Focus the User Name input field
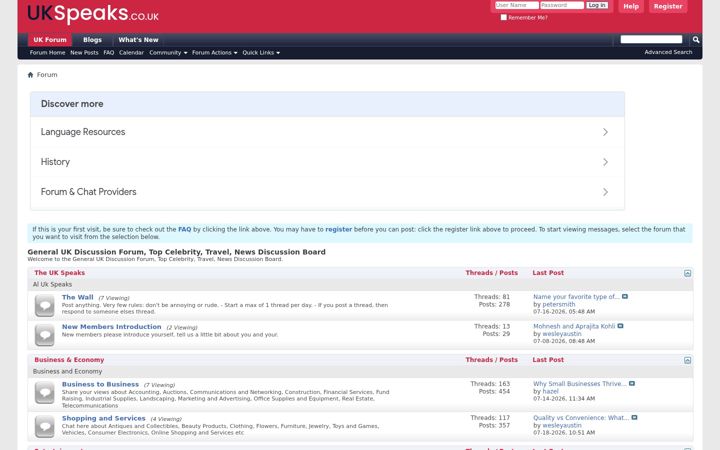This screenshot has width=720, height=450. point(517,5)
